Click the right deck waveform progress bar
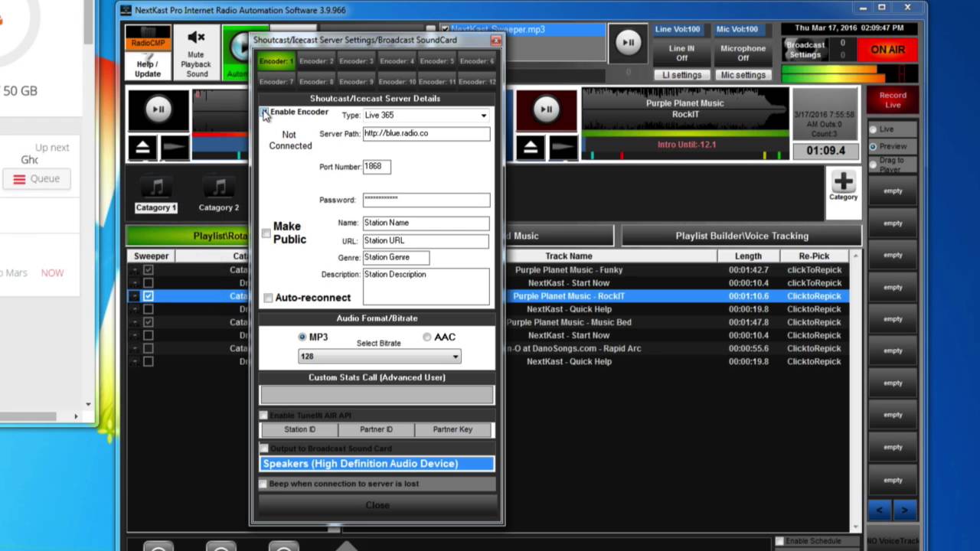Viewport: 980px width, 551px height. 685,133
